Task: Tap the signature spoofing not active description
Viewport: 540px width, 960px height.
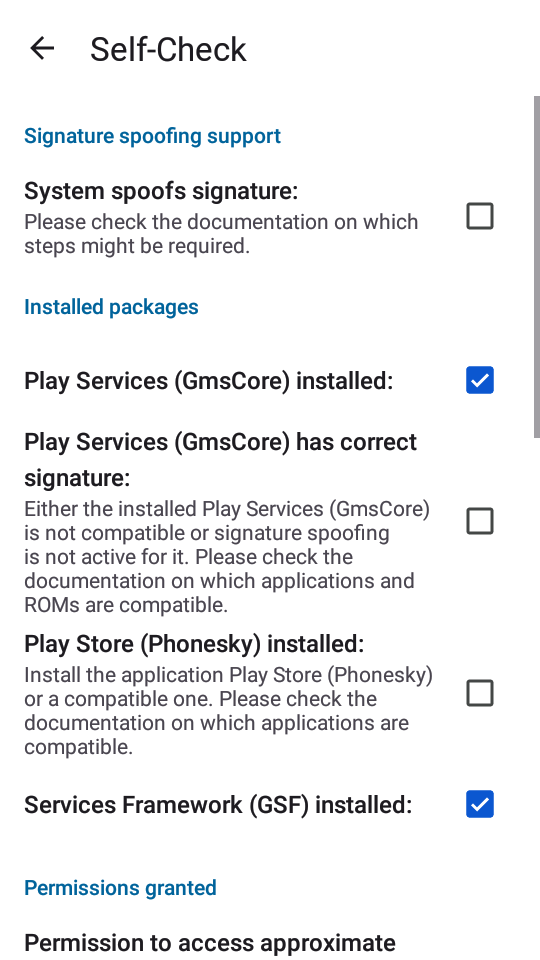Action: tap(227, 557)
